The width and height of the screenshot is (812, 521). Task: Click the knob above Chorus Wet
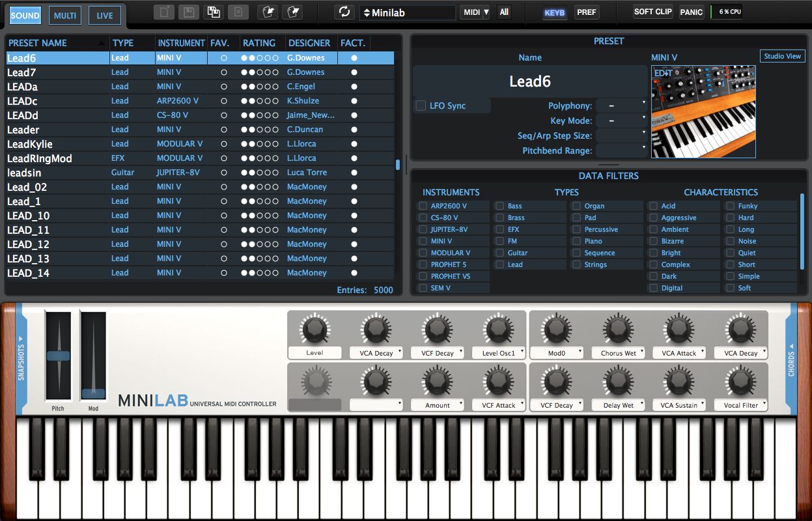click(x=617, y=329)
